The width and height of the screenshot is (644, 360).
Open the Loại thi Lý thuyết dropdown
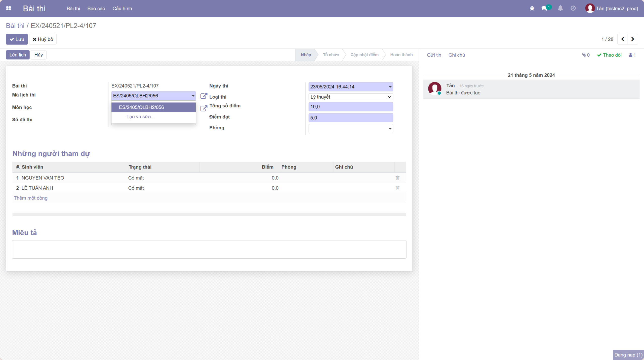tap(351, 97)
